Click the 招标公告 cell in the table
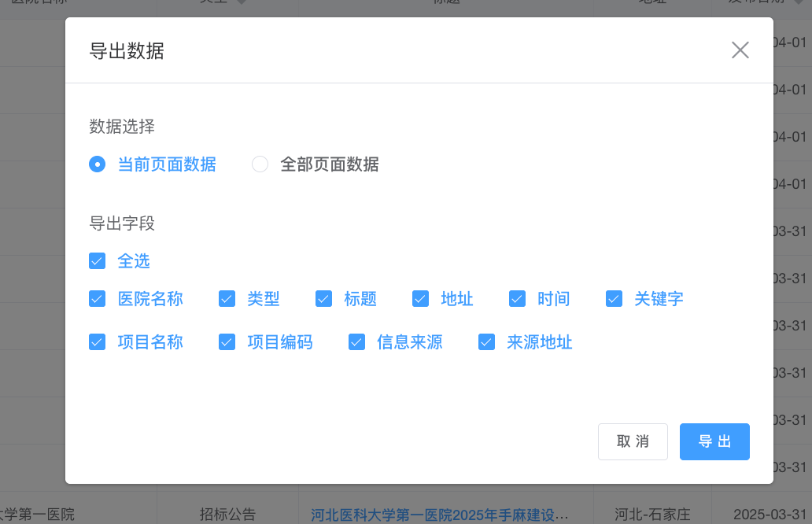 coord(227,515)
